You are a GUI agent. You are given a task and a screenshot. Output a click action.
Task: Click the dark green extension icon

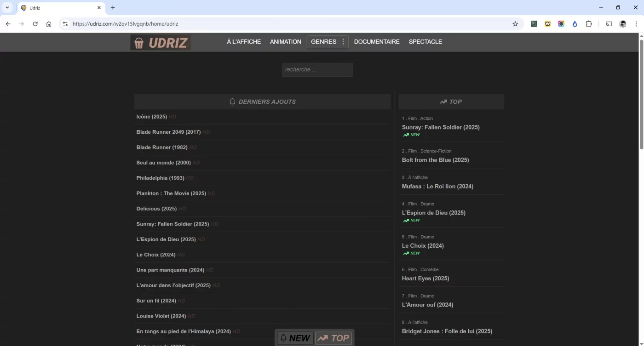pyautogui.click(x=534, y=24)
